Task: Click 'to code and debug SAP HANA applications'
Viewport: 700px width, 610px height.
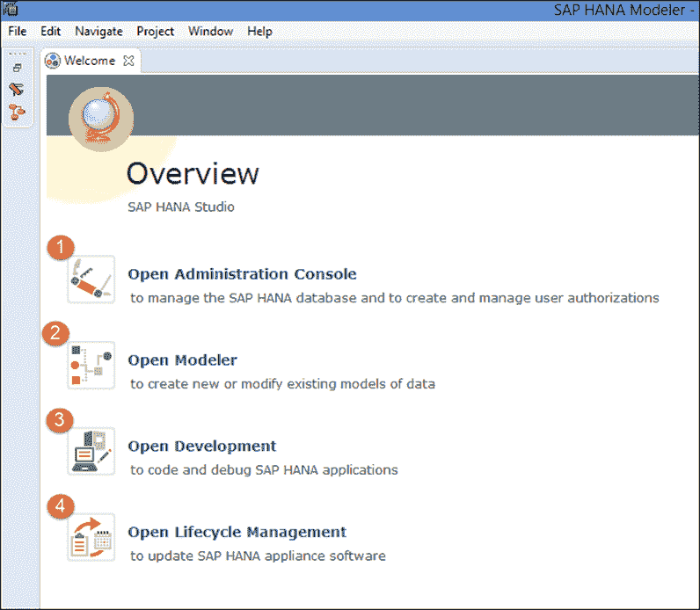Action: [x=264, y=470]
